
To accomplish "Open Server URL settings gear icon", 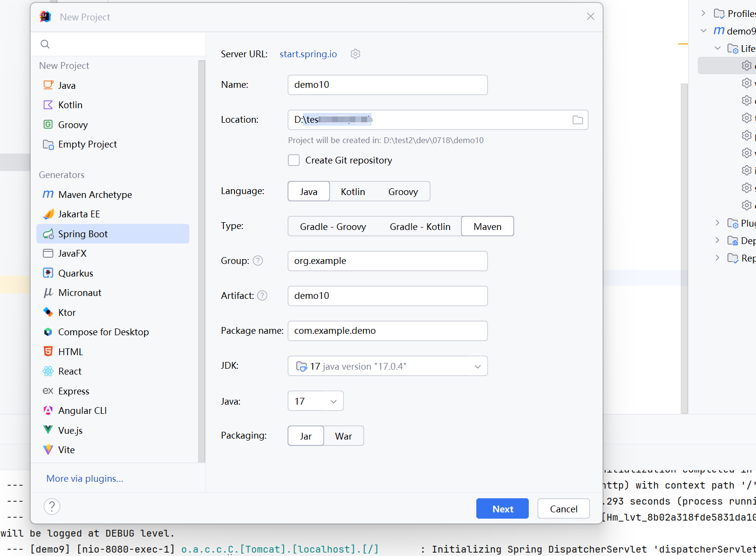I will tap(355, 54).
